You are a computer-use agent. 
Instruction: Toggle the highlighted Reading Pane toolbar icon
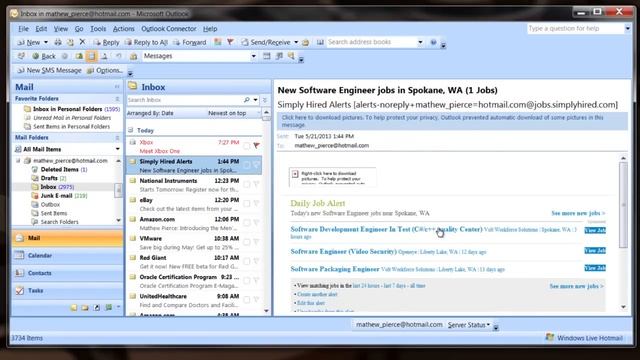91,56
